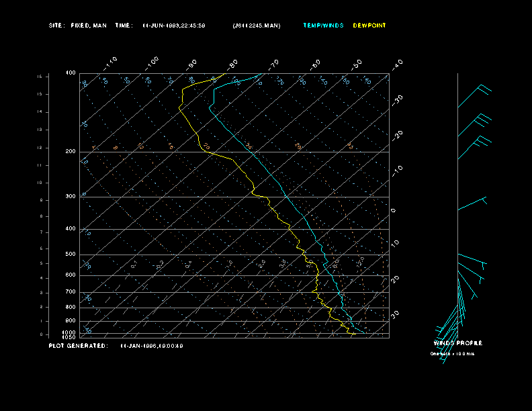Click the SITE: FIXED, MAN header text
Image resolution: width=532 pixels, height=411 pixels.
77,26
